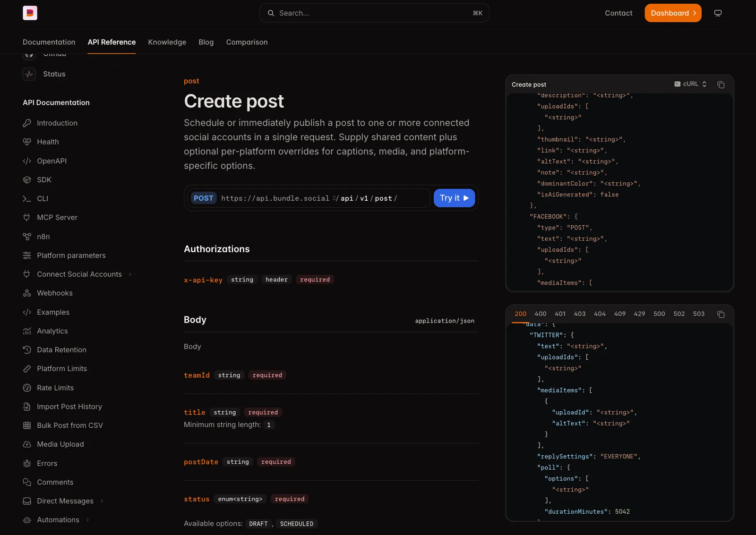Go to the Blog tab

(x=206, y=42)
